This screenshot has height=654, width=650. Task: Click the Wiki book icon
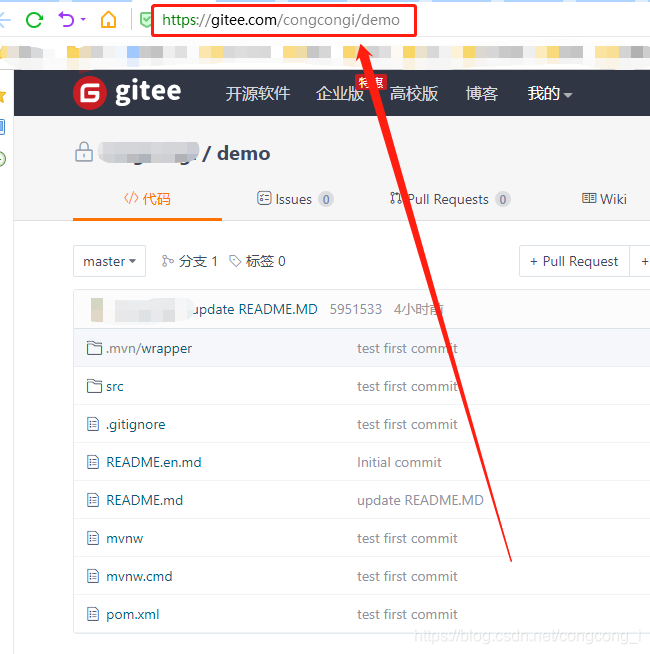[x=589, y=198]
